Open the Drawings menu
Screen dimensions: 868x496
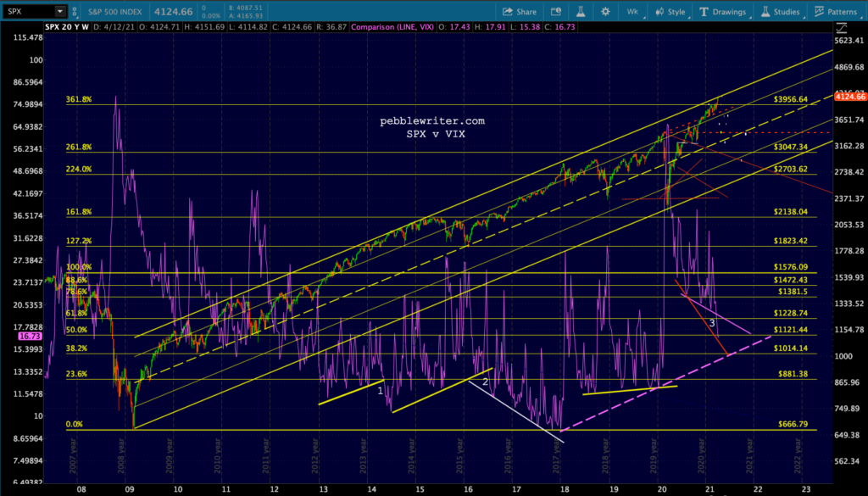pos(722,12)
